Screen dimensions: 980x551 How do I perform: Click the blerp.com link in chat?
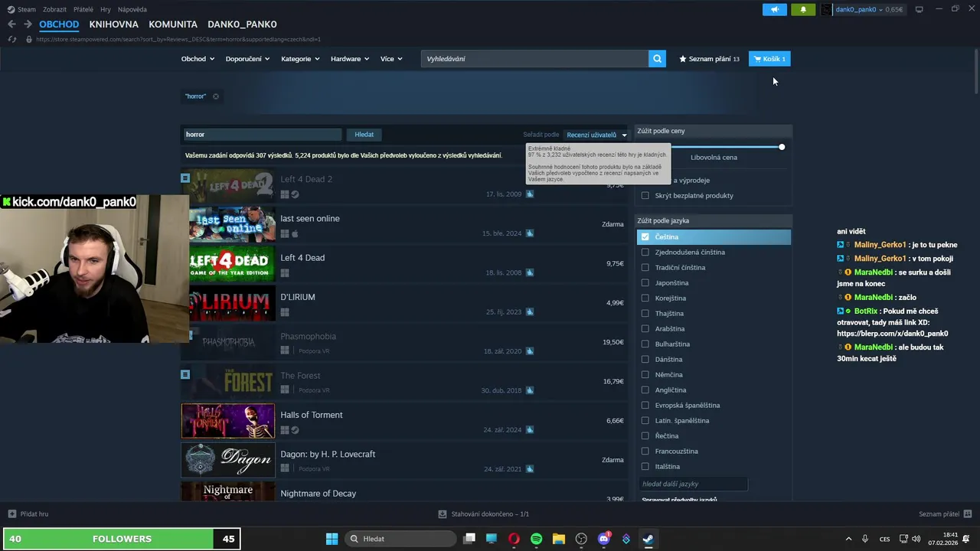pos(893,334)
